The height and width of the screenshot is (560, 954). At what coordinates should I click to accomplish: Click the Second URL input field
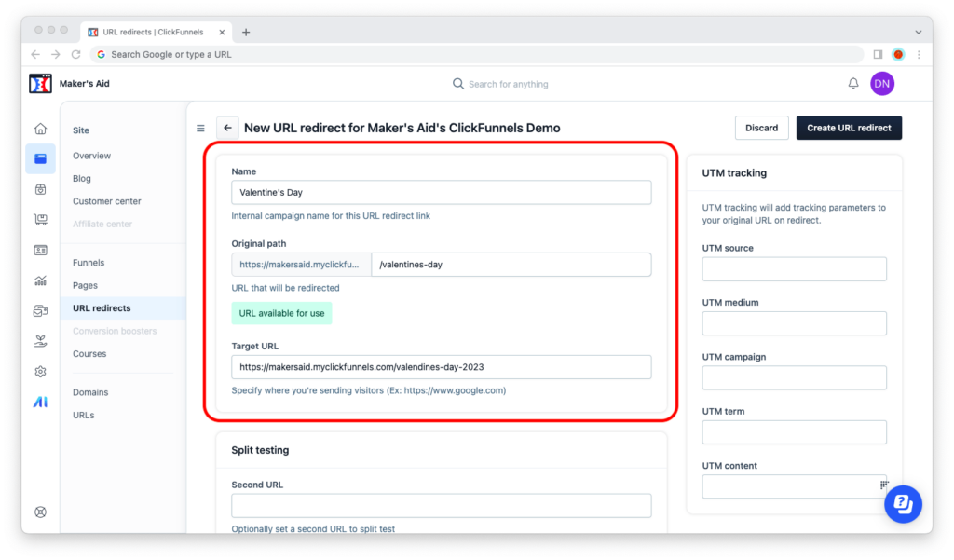click(441, 506)
